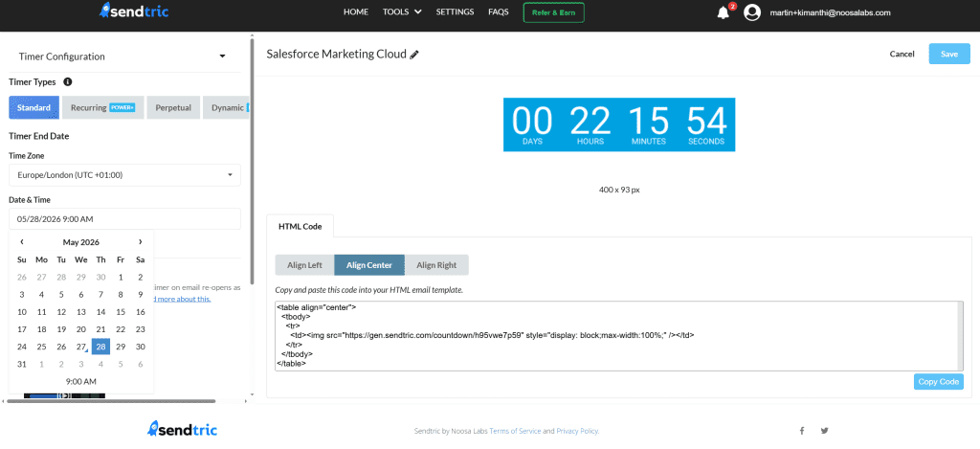Select the Recurring timer type
The image size is (980, 449).
tap(103, 107)
